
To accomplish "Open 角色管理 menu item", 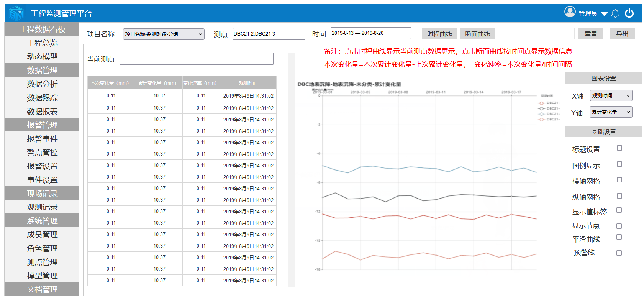I will click(x=42, y=248).
